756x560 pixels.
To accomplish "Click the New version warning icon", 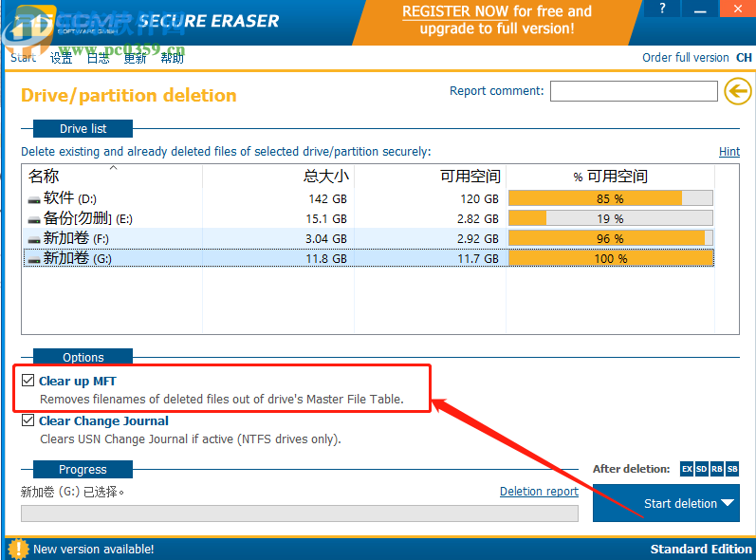I will pos(18,549).
